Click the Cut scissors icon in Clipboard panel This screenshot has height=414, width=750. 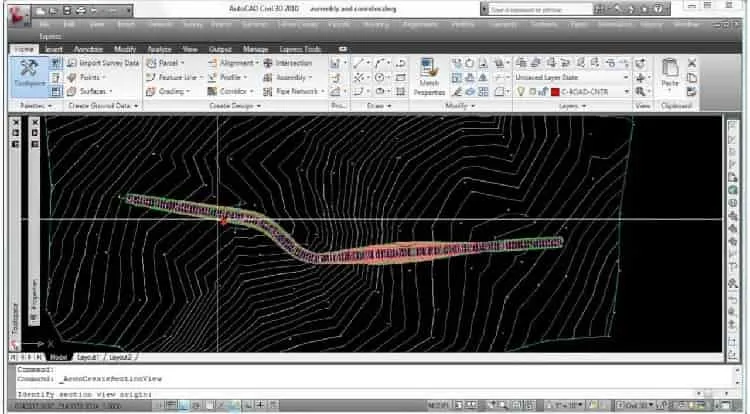pyautogui.click(x=692, y=63)
